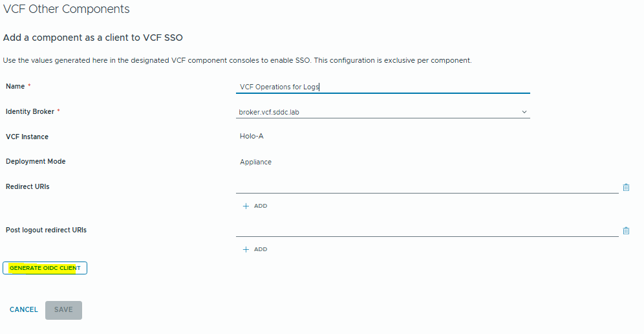644x334 pixels.
Task: Click ADD text below Redirect URIs field
Action: click(261, 206)
